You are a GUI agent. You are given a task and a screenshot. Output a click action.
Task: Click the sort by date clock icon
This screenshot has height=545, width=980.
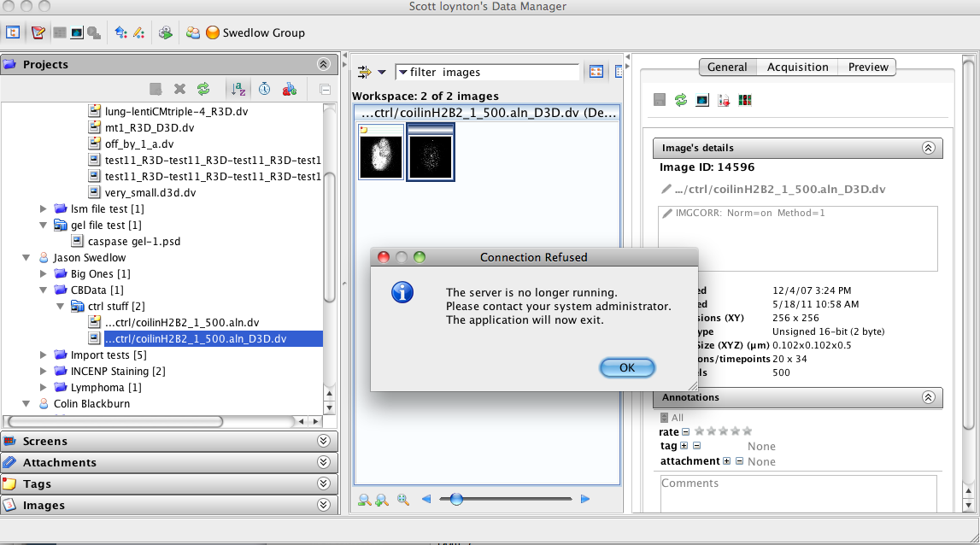coord(265,89)
